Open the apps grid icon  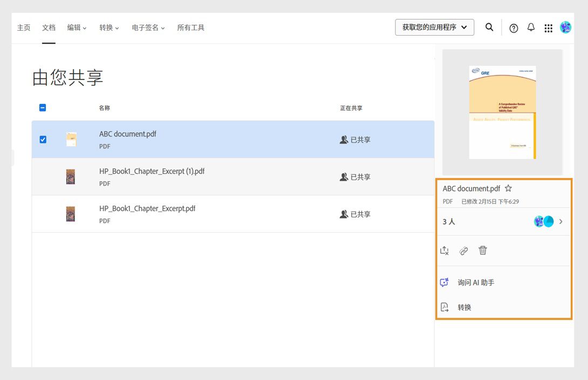coord(549,28)
